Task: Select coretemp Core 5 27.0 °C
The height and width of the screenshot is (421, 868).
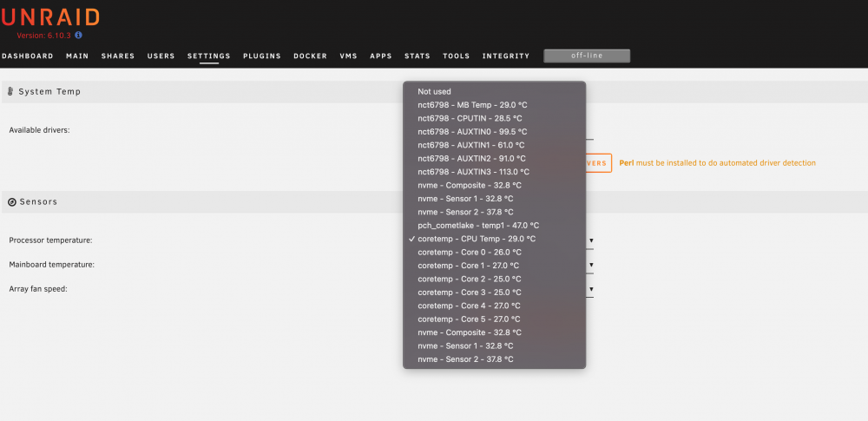Action: coord(494,319)
